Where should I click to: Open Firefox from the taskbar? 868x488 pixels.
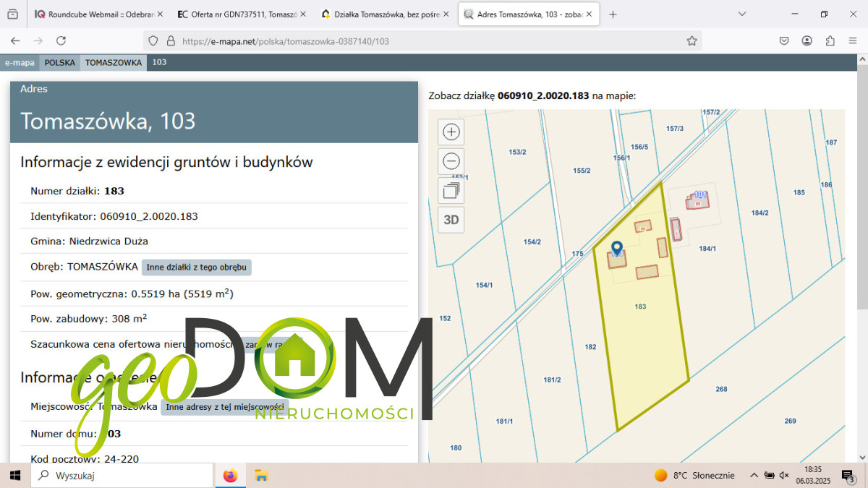(230, 475)
